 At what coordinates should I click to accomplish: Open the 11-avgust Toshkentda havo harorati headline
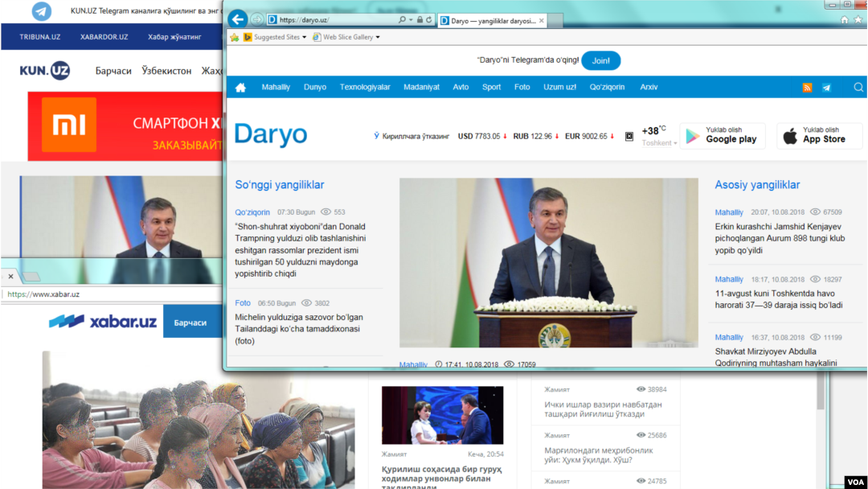pos(778,299)
